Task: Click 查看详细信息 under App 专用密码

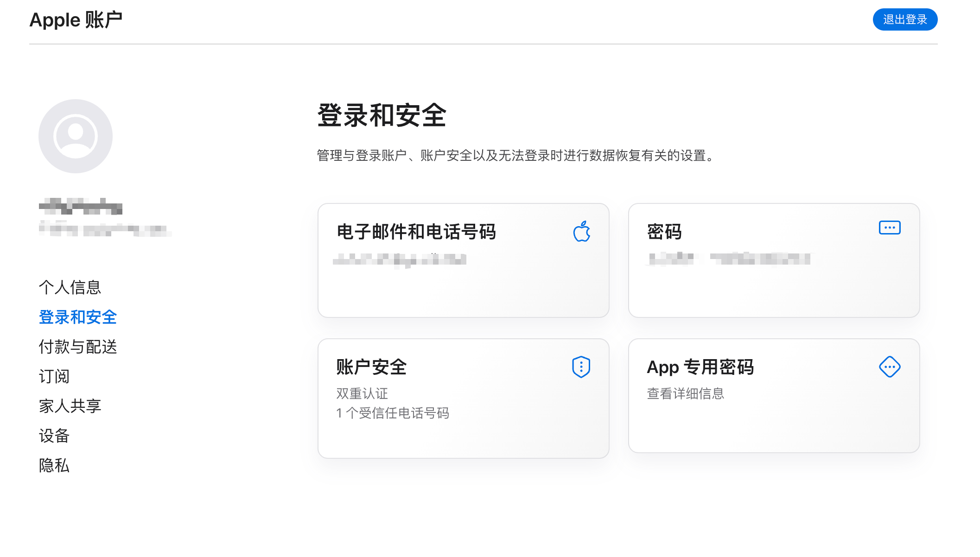Action: click(x=685, y=393)
